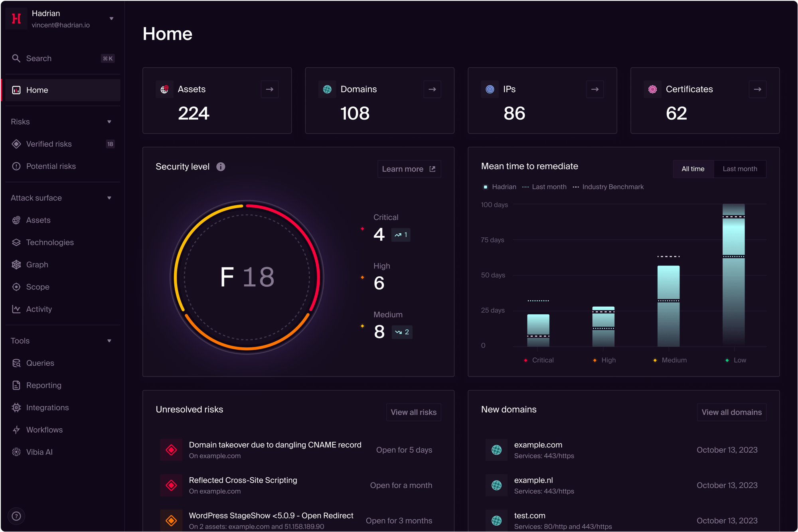Screen dimensions: 798x532
Task: Click Industry Benchmark legend label
Action: tap(613, 187)
